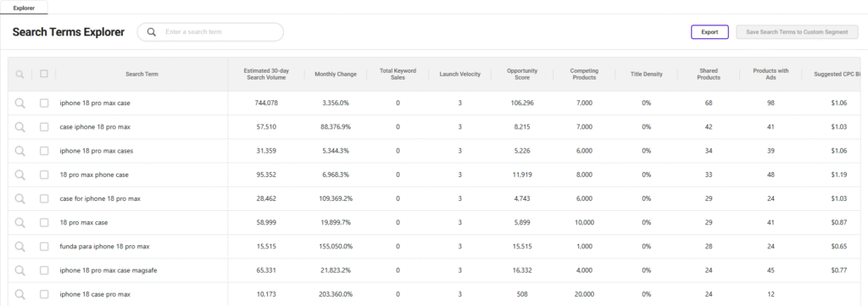Image resolution: width=868 pixels, height=306 pixels.
Task: Open magnifier for 'iphone 18 case pro max'
Action: tap(20, 294)
